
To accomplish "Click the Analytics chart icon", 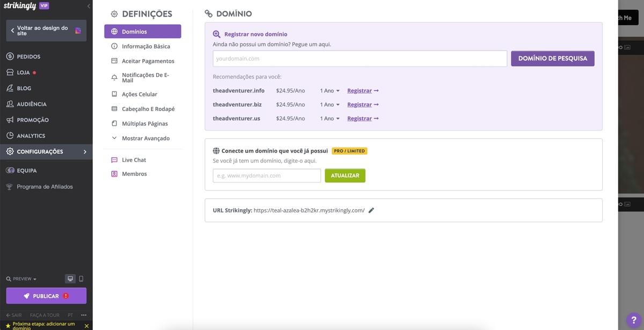I will [x=10, y=136].
